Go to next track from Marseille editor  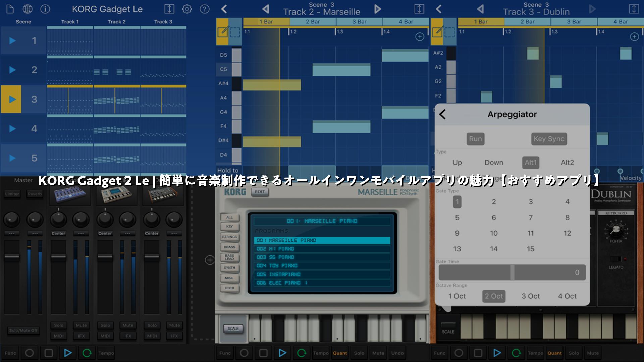coord(378,9)
